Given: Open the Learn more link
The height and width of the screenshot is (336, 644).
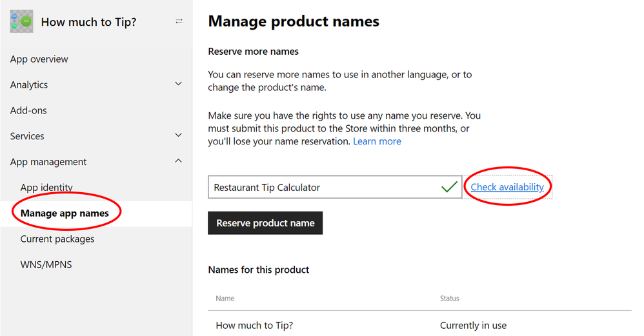Looking at the screenshot, I should pyautogui.click(x=377, y=141).
